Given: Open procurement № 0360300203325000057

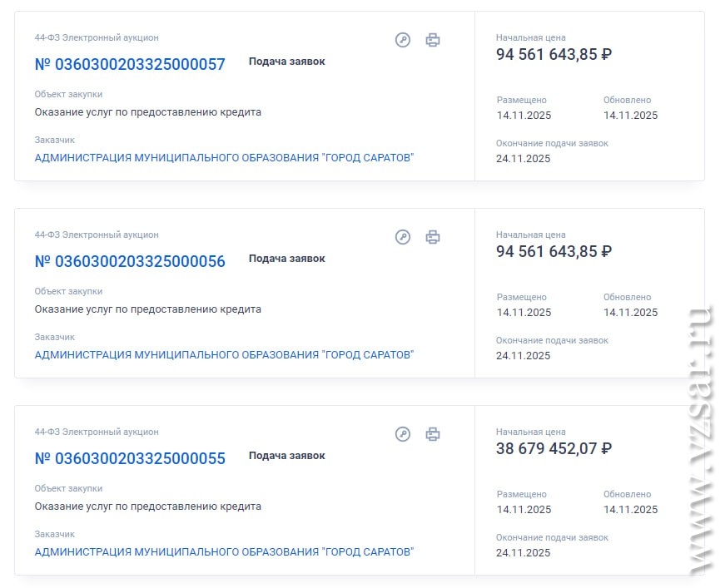Looking at the screenshot, I should (x=130, y=64).
